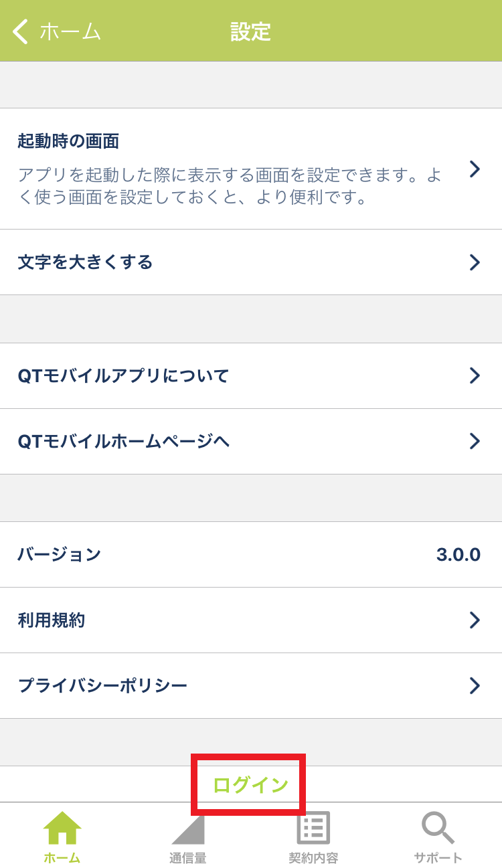Open the 通信量 signal triangle icon
This screenshot has width=502, height=868.
click(x=187, y=829)
